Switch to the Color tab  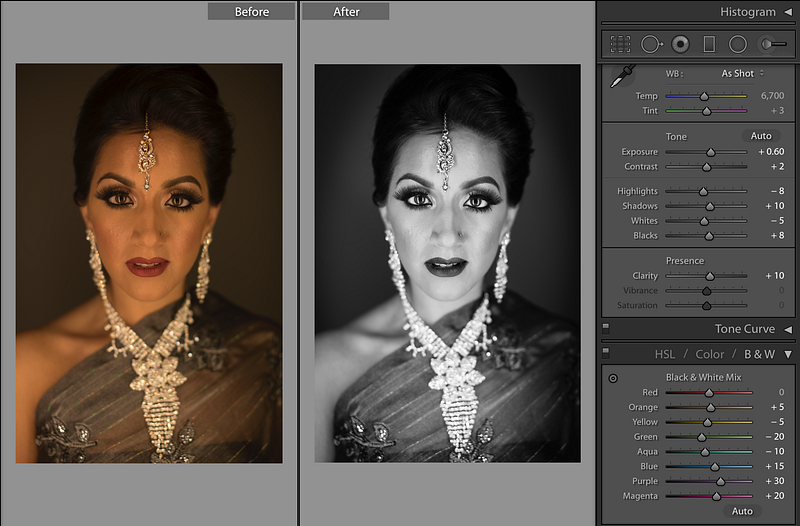710,354
